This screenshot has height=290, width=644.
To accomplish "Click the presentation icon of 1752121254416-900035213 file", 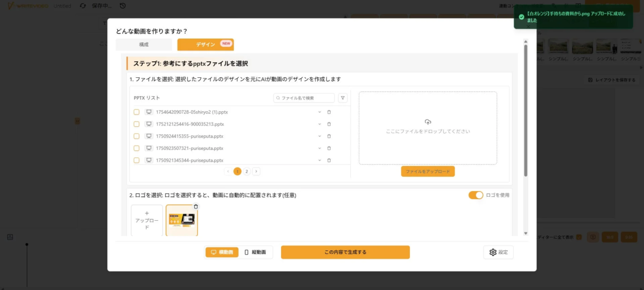I will pos(149,124).
